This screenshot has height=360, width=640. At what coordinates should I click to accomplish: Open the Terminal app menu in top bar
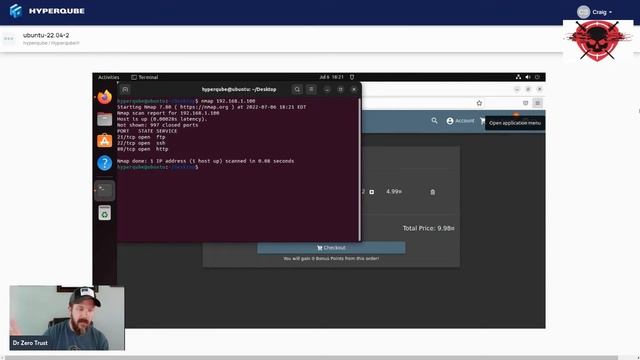(x=144, y=77)
